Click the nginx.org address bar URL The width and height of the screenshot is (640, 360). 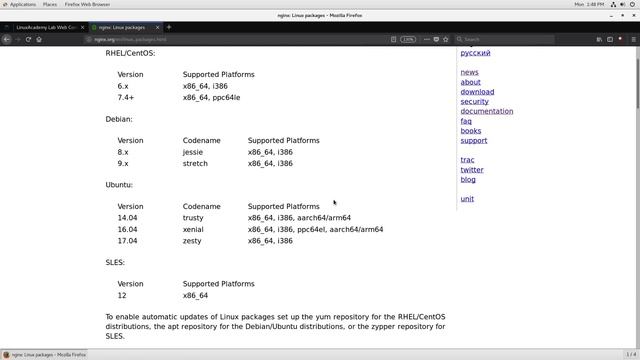(130, 40)
